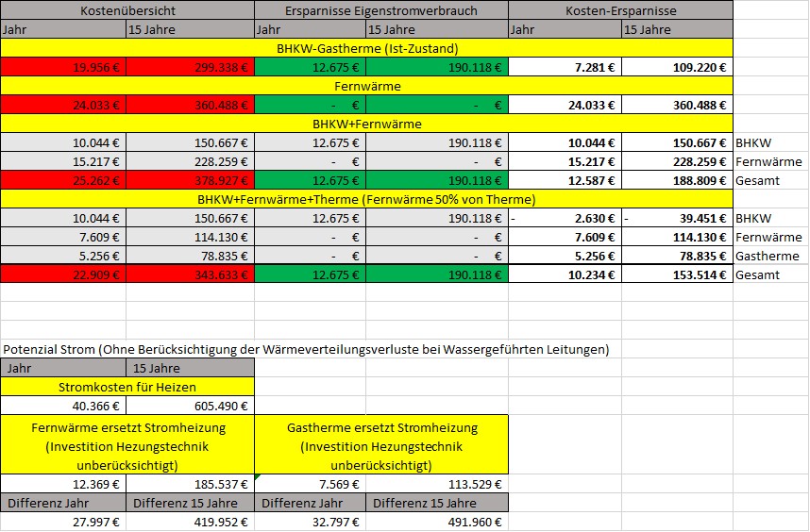Click the red cell showing 22.909 €
The image size is (810, 532).
tap(63, 274)
